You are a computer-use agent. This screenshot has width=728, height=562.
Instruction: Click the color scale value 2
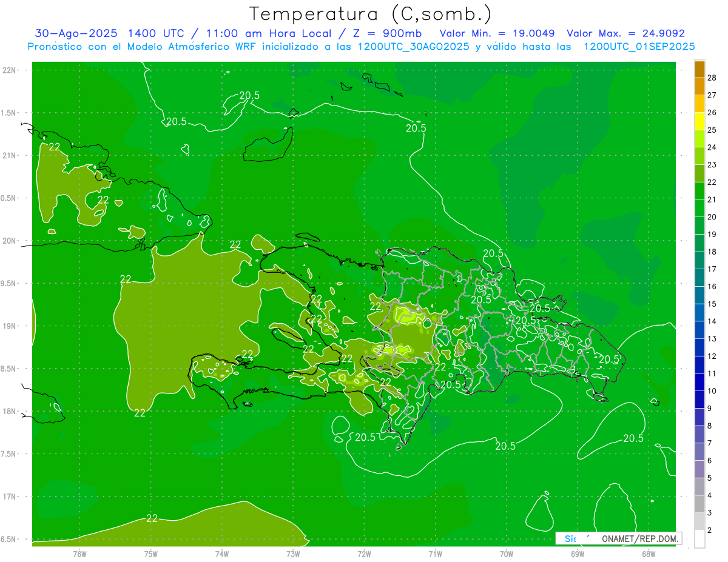710,530
